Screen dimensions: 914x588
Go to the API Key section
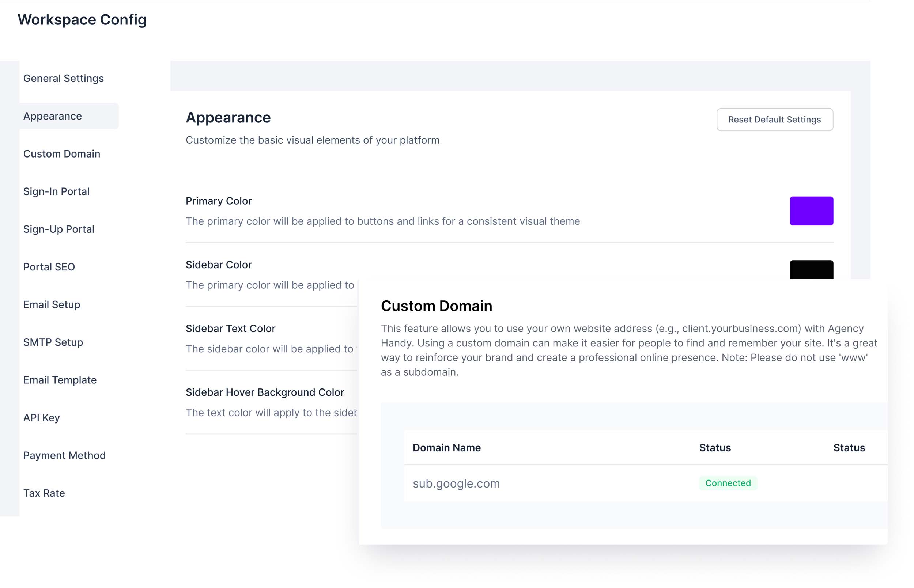[x=42, y=418]
